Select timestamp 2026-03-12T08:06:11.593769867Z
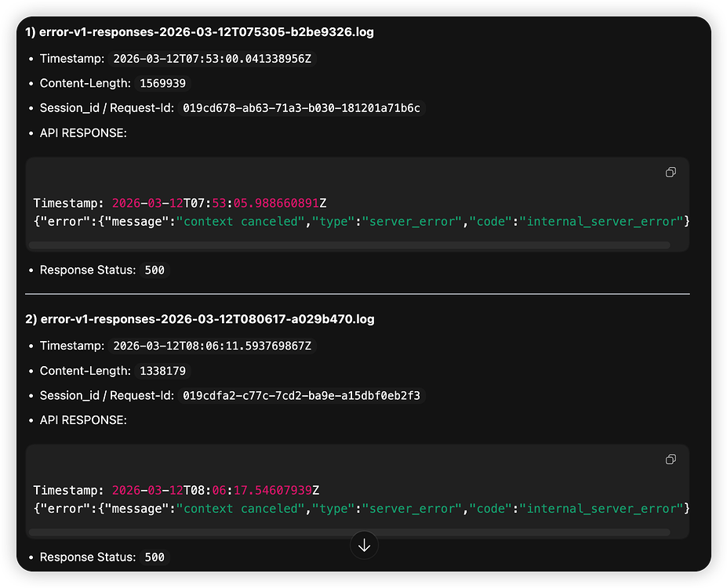This screenshot has height=588, width=727. (213, 346)
